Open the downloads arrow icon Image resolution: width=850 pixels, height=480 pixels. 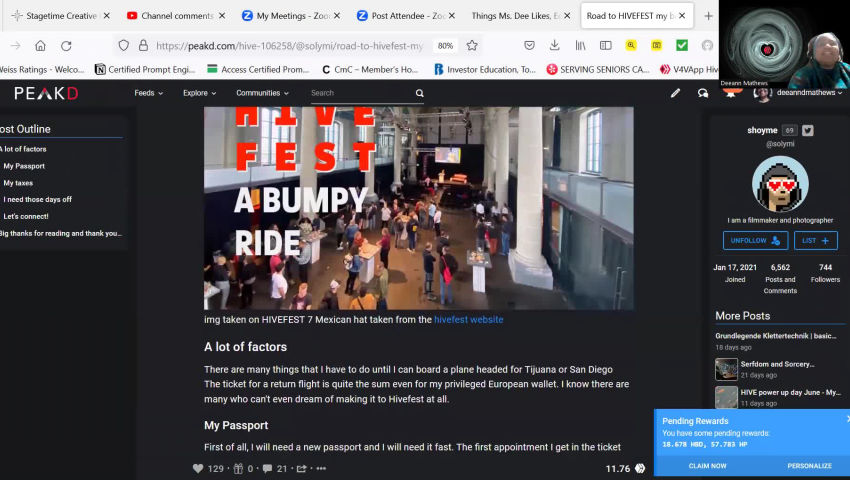555,46
